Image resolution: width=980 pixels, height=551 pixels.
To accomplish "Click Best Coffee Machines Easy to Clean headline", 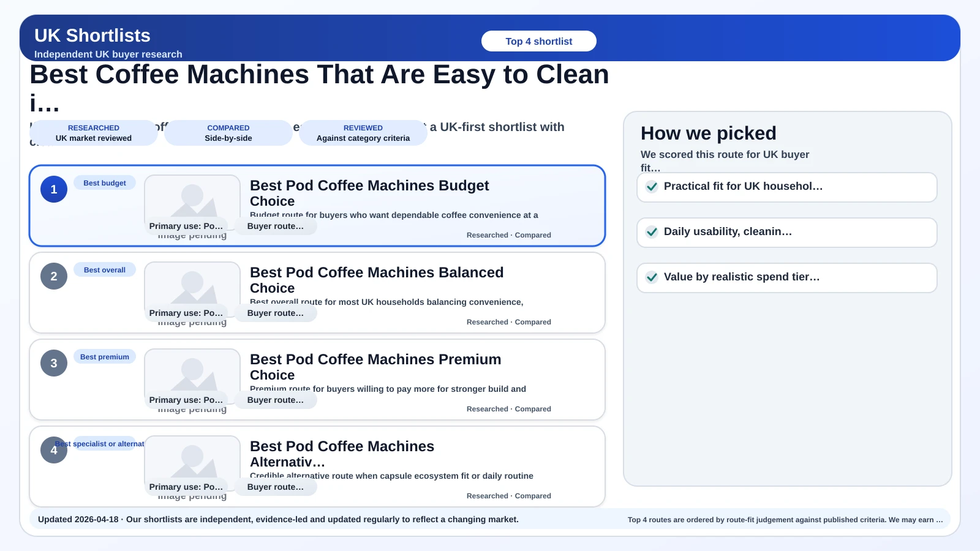I will [319, 88].
